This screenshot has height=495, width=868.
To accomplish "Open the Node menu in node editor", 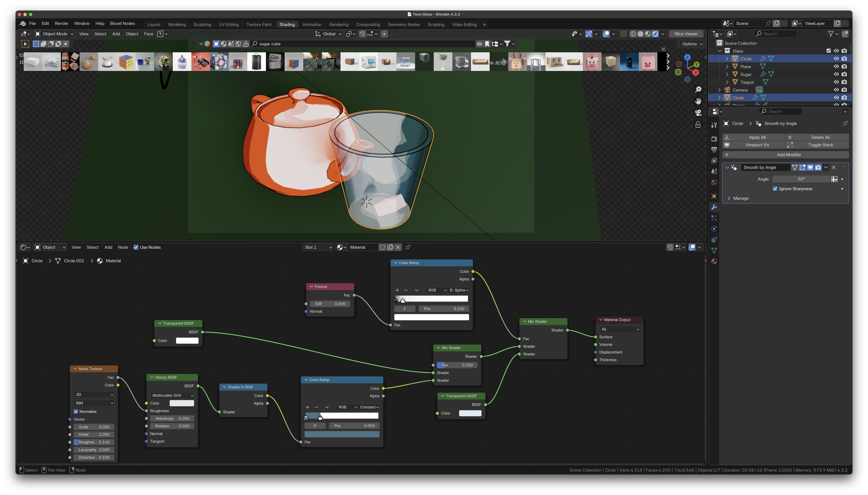I will pyautogui.click(x=123, y=247).
